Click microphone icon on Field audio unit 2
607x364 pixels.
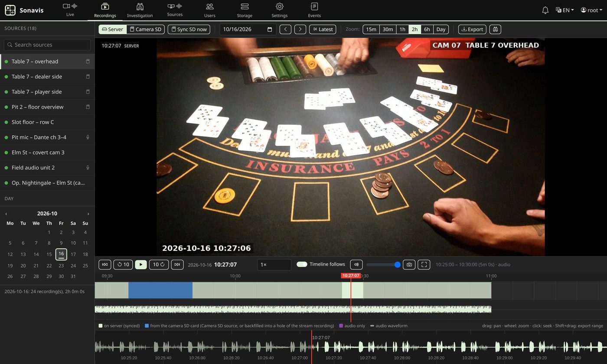[88, 167]
